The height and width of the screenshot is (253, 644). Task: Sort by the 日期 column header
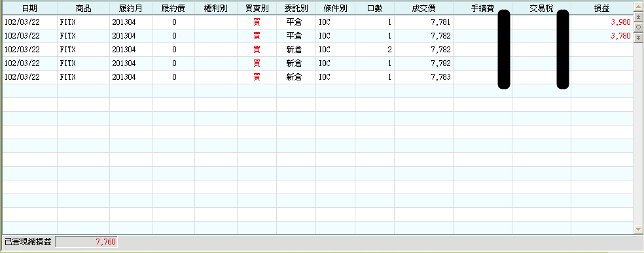29,8
